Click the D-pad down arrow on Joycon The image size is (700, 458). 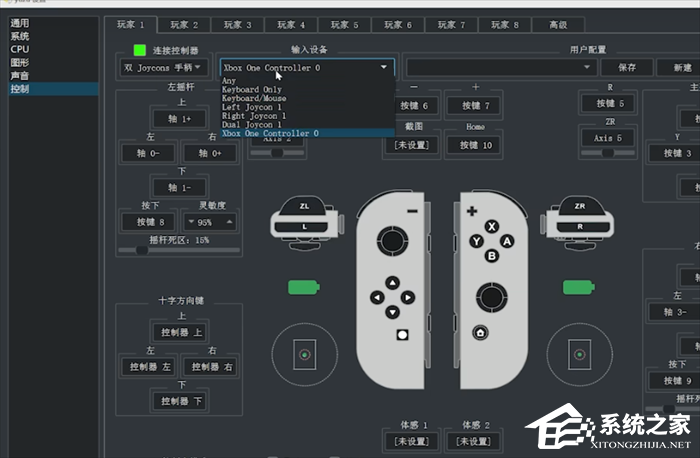(x=392, y=312)
